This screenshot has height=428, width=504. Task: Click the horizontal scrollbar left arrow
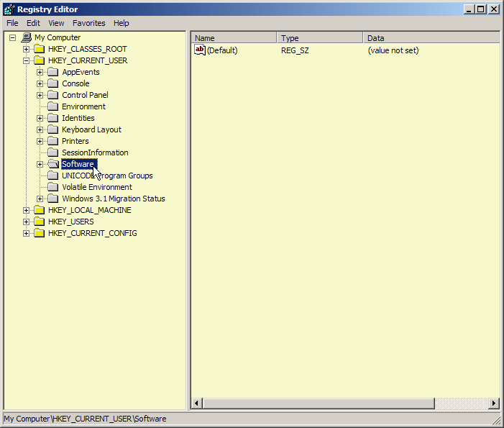[x=197, y=403]
